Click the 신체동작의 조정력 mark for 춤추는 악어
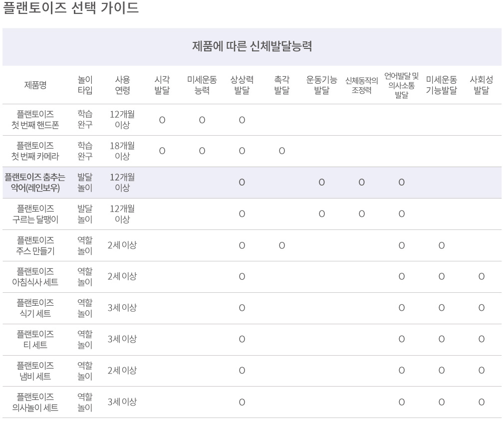 point(362,182)
